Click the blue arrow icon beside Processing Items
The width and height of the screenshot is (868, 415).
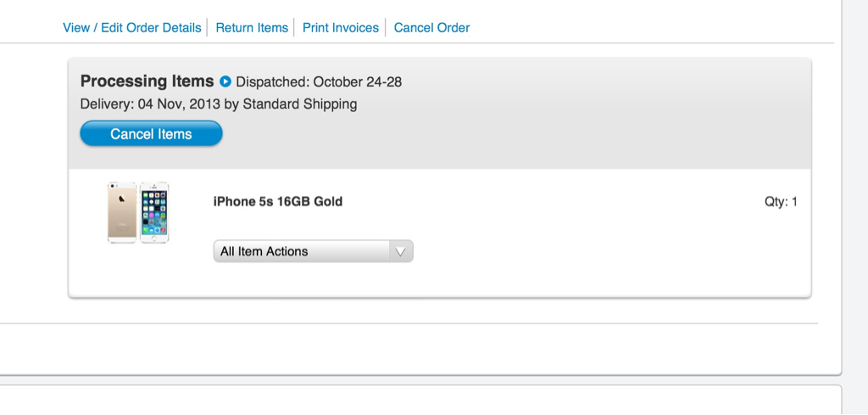click(225, 82)
